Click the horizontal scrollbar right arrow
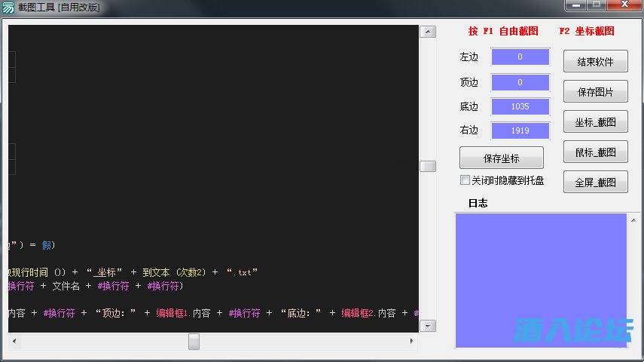This screenshot has height=362, width=644. pos(411,342)
